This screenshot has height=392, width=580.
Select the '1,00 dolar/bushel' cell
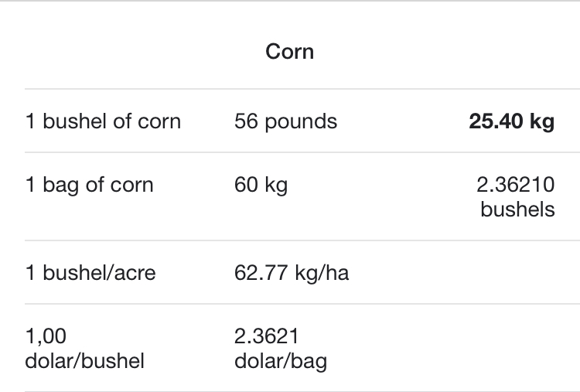pos(84,349)
